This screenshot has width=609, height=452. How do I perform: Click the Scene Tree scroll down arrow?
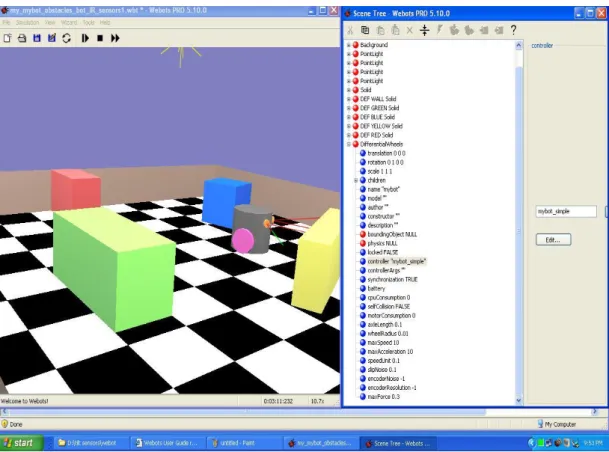519,400
